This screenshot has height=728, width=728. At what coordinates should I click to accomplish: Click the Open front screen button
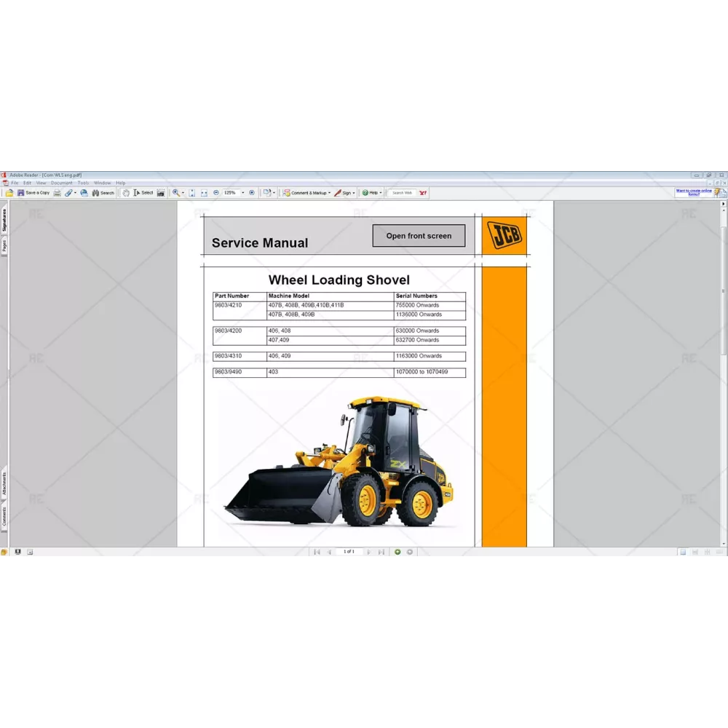[419, 236]
